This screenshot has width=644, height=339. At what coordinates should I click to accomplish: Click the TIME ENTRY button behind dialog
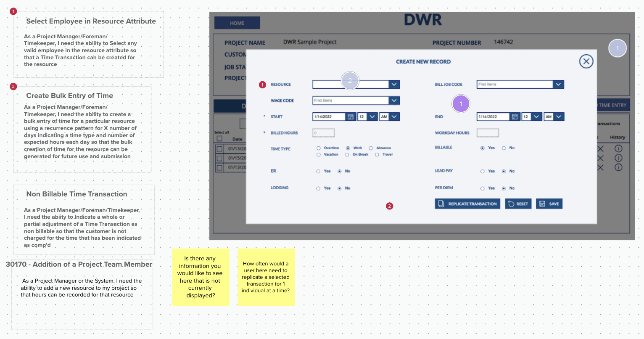click(613, 105)
